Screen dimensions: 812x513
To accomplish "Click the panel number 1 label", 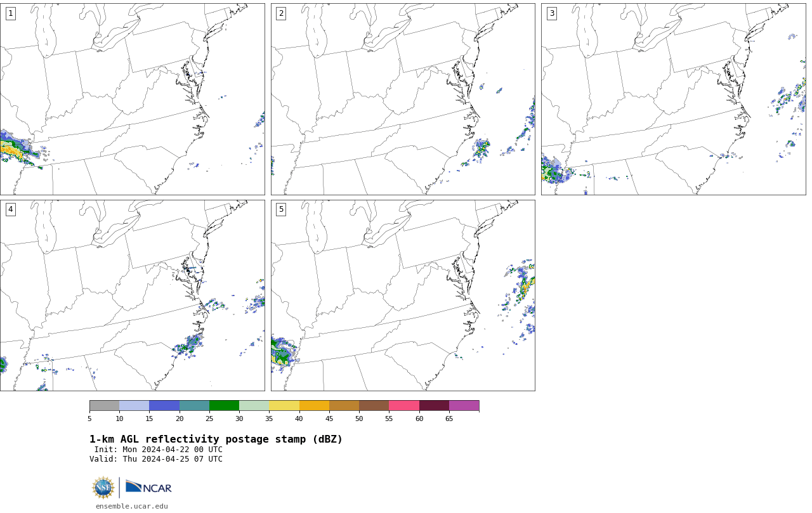I will 10,13.
